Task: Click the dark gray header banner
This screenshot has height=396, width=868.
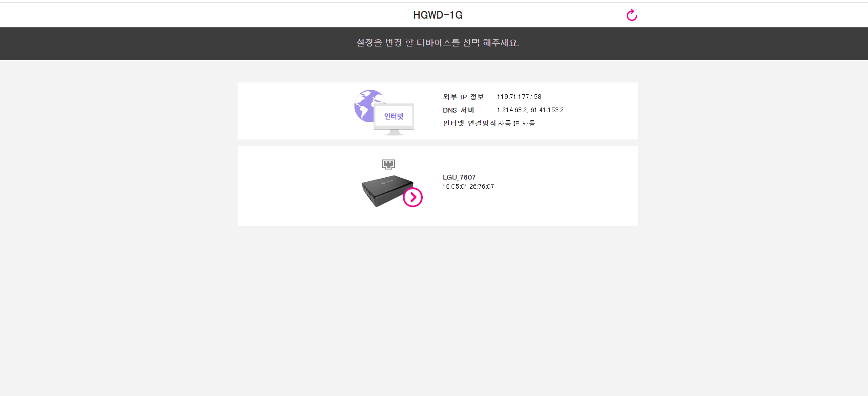Action: pyautogui.click(x=182, y=44)
